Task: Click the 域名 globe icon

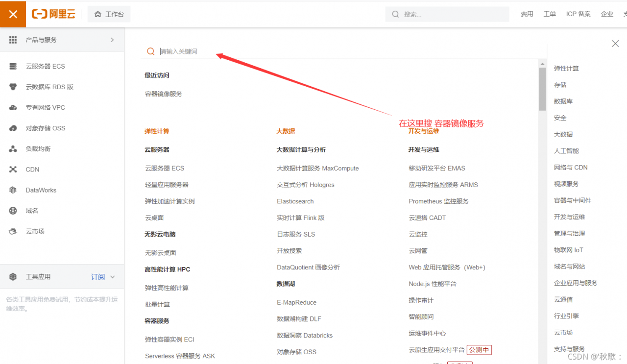Action: (13, 211)
